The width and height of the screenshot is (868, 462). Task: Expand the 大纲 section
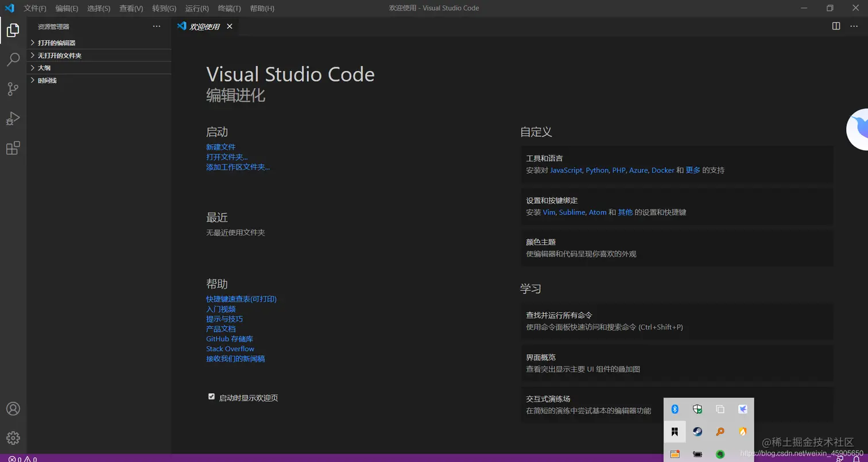[99, 68]
